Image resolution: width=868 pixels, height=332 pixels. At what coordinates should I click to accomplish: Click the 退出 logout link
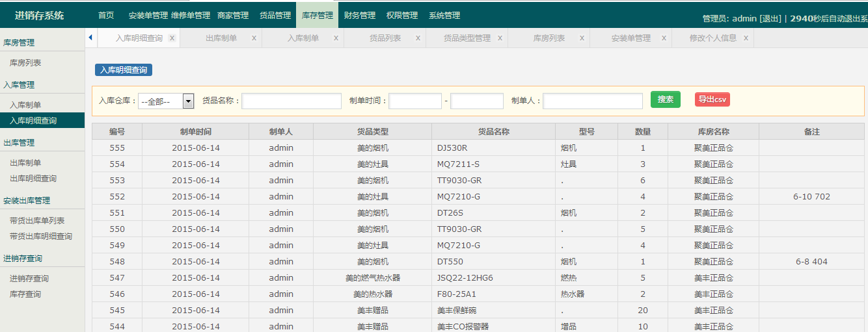pyautogui.click(x=770, y=19)
